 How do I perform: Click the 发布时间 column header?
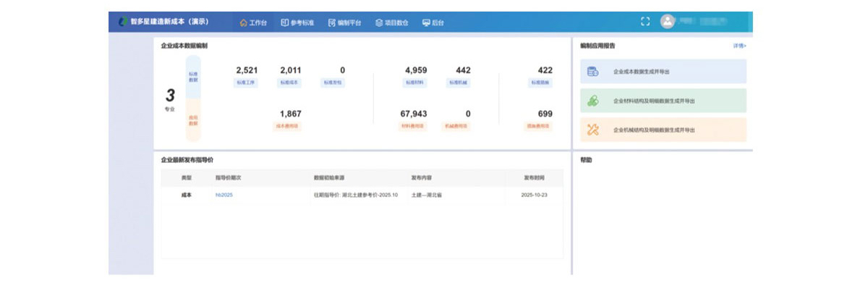pos(535,177)
